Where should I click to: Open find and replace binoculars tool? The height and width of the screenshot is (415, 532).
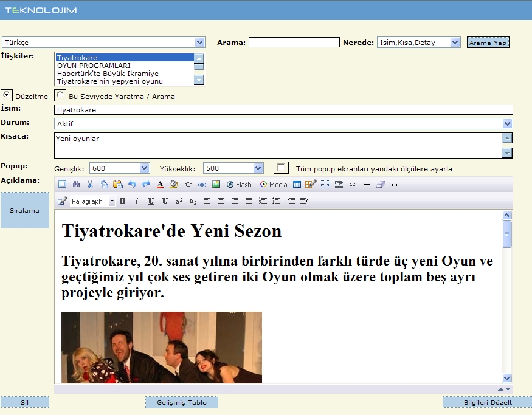(77, 185)
